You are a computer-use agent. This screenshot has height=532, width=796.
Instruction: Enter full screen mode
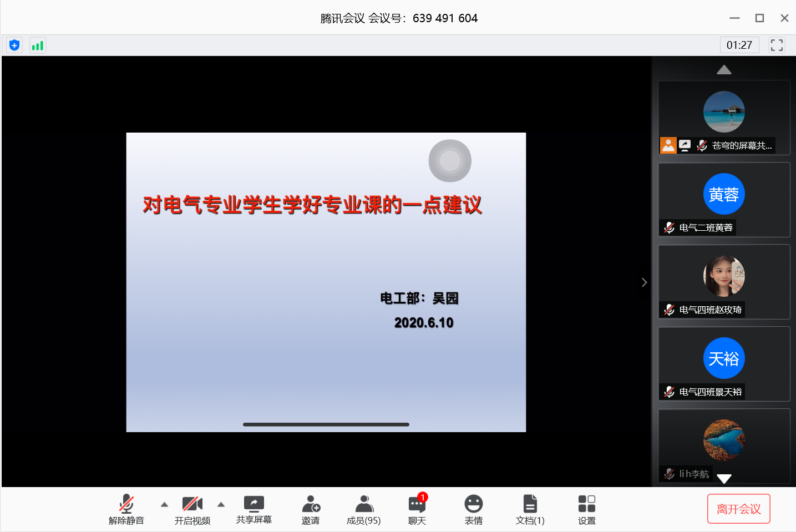(777, 45)
